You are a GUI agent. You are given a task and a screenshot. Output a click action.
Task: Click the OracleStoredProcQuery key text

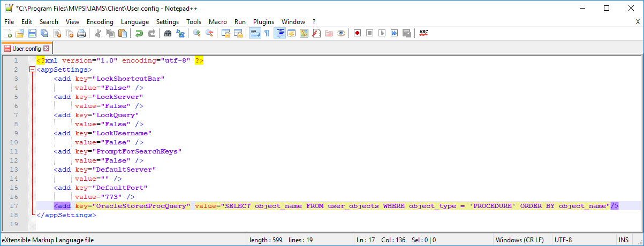click(x=142, y=206)
